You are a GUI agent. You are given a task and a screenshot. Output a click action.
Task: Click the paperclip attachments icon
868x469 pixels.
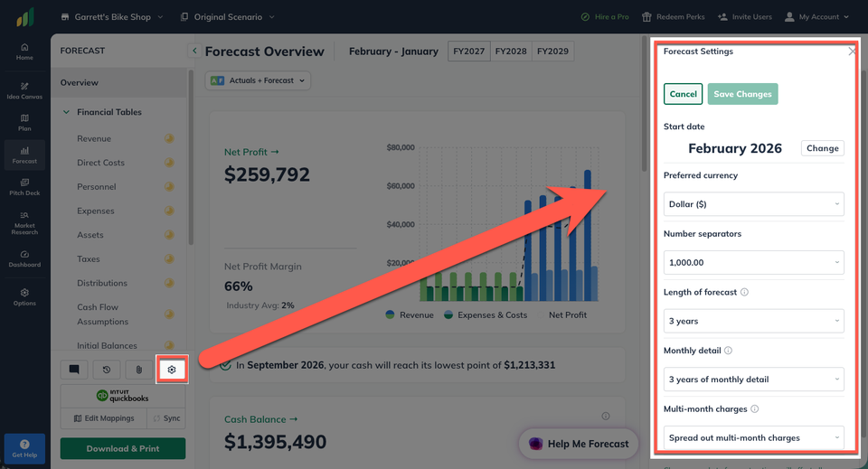(139, 370)
